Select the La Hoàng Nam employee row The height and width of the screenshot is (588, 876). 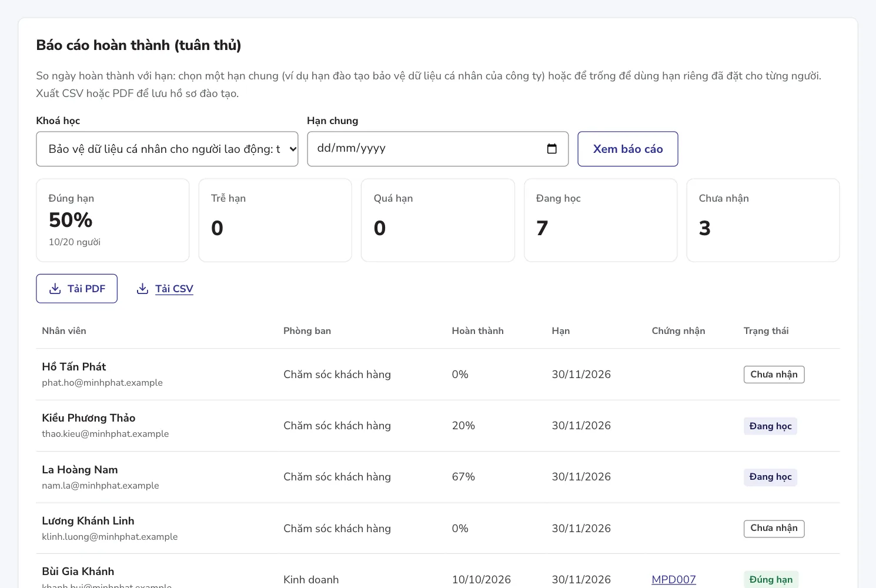(437, 477)
